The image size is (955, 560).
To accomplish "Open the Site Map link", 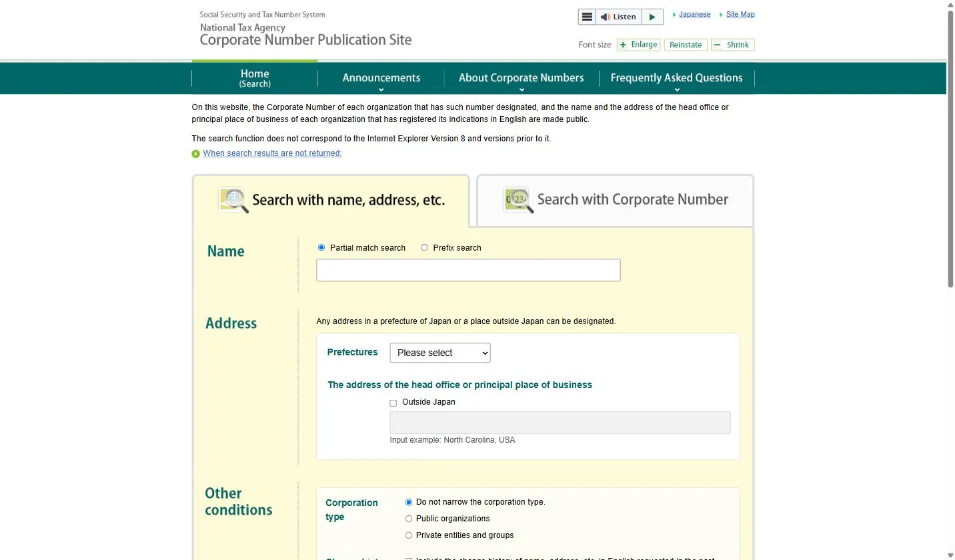I will tap(740, 14).
